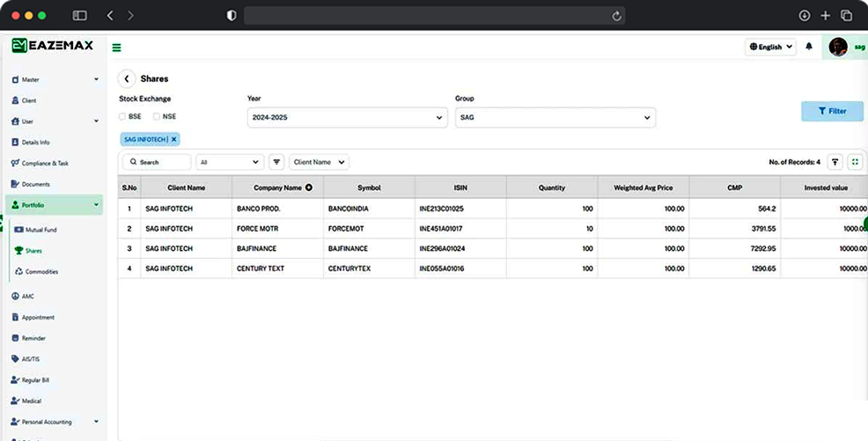Click the Client Name column header

tap(187, 187)
